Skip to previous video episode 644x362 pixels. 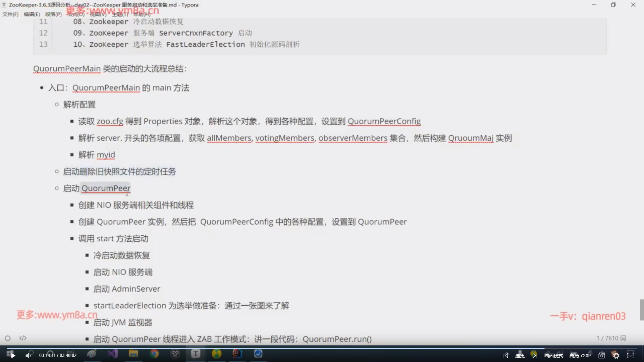click(x=506, y=355)
